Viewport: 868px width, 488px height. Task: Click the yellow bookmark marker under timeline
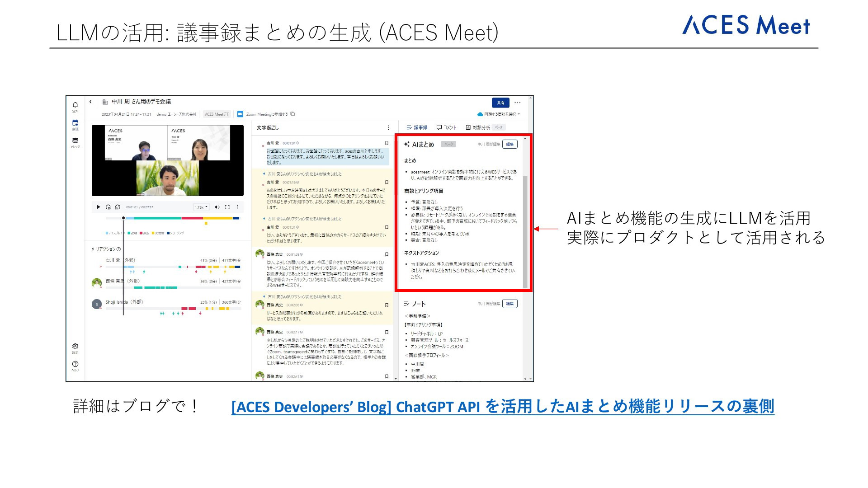[x=206, y=223]
